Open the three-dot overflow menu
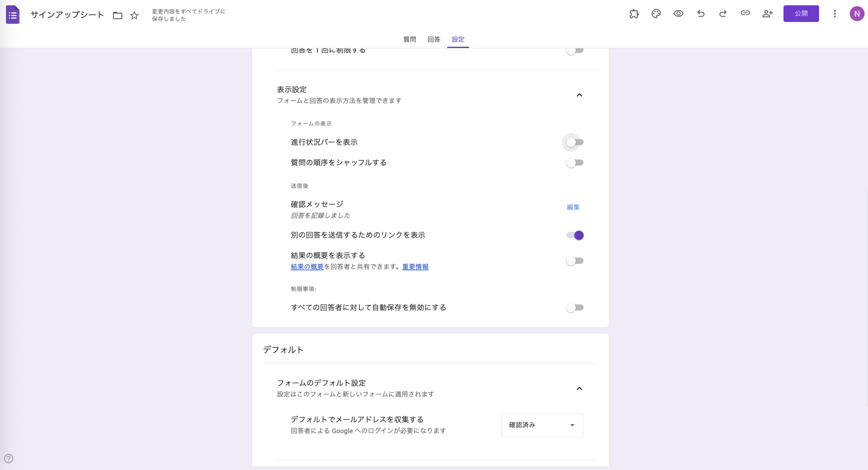This screenshot has width=868, height=470. click(x=835, y=14)
